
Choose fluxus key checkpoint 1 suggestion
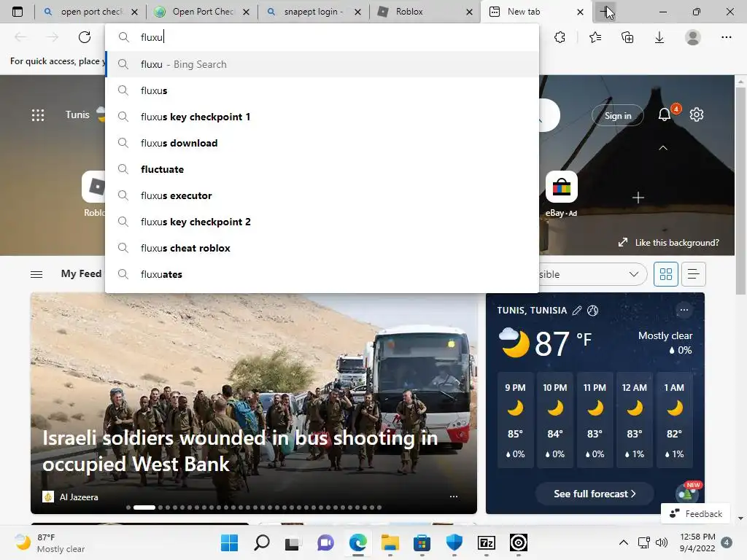coord(322,117)
